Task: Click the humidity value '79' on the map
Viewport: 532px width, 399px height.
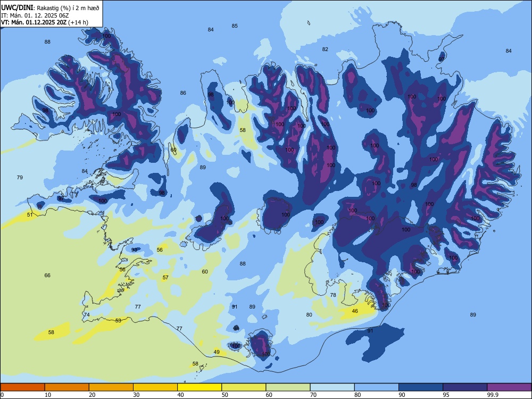Action: [x=20, y=177]
